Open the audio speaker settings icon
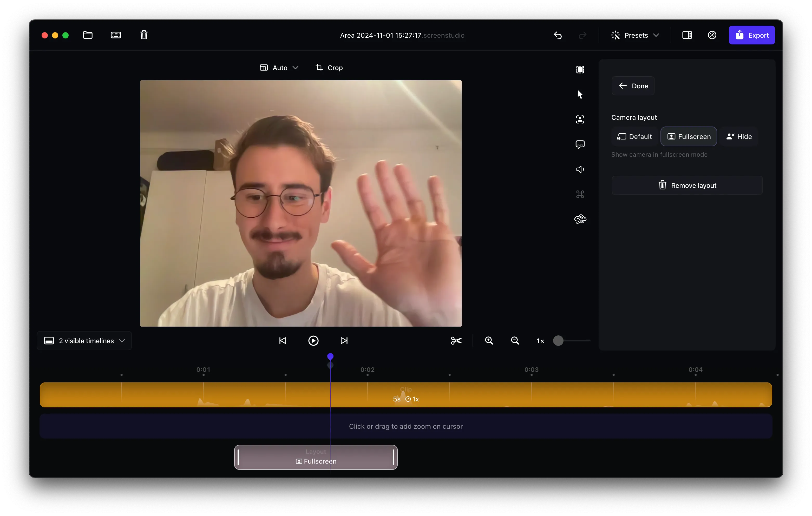 point(580,169)
